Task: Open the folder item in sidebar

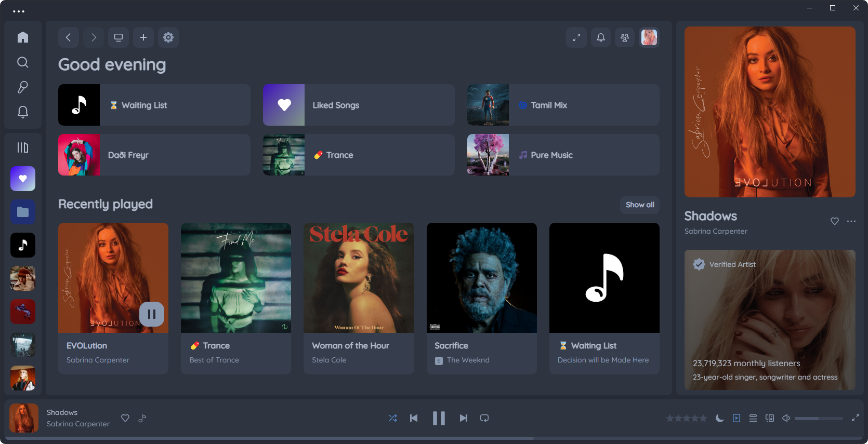Action: (x=23, y=212)
